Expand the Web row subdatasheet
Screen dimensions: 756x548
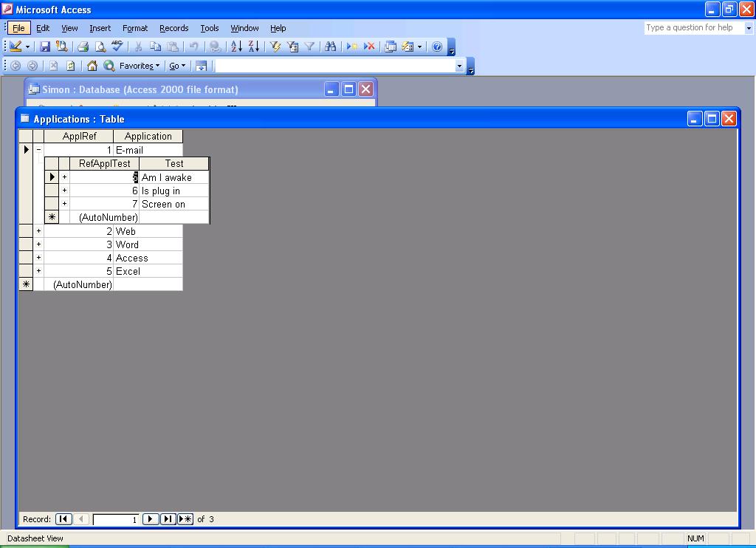pyautogui.click(x=38, y=231)
